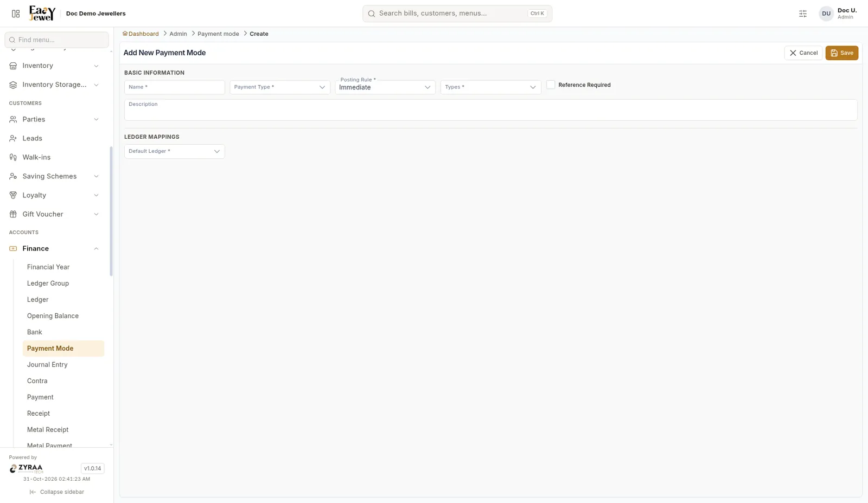Click the Finance banknote icon
The image size is (868, 503).
coord(13,248)
